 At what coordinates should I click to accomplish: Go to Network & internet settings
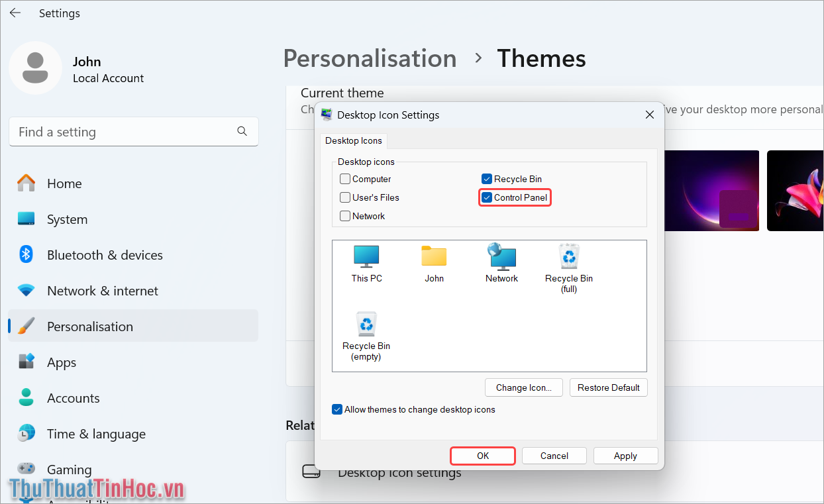(103, 291)
